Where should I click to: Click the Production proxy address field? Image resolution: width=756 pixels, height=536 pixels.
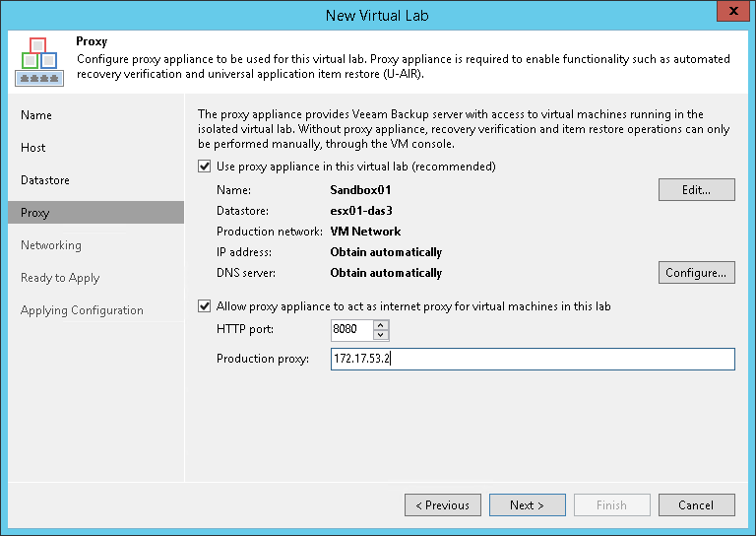(533, 360)
